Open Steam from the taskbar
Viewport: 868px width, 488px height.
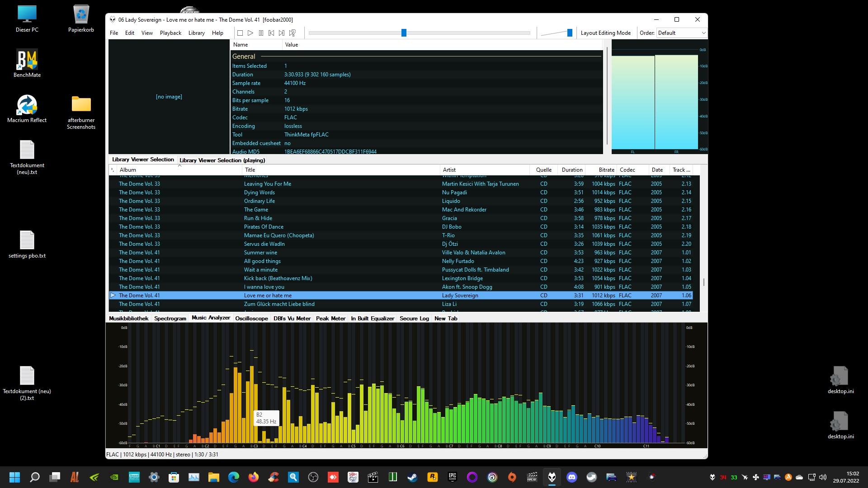412,477
